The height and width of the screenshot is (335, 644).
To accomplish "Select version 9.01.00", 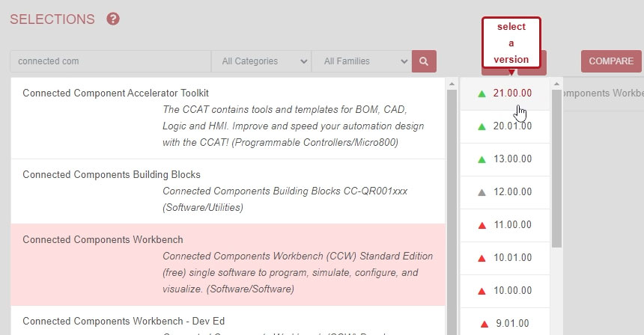I will 505,322.
